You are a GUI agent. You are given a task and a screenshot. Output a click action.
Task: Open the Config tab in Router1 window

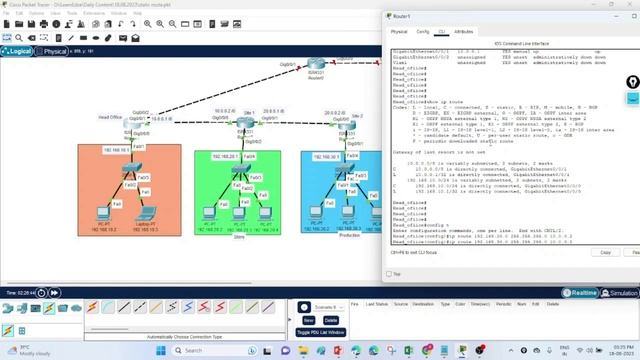point(423,32)
